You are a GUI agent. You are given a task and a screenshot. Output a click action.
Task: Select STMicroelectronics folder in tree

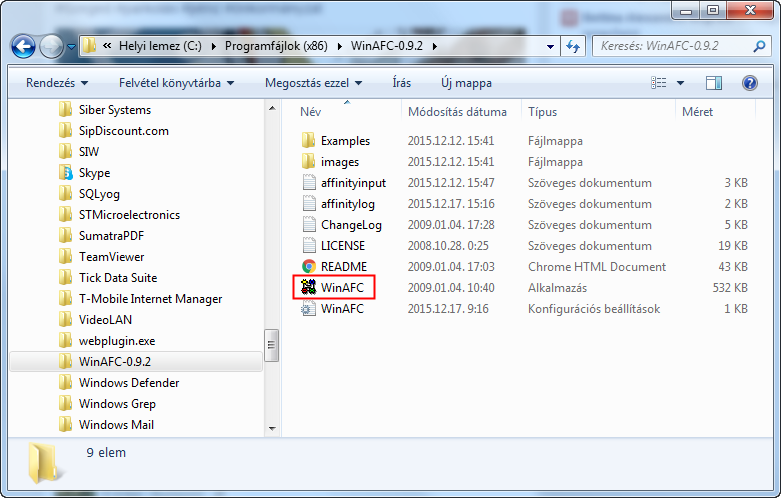pos(130,215)
